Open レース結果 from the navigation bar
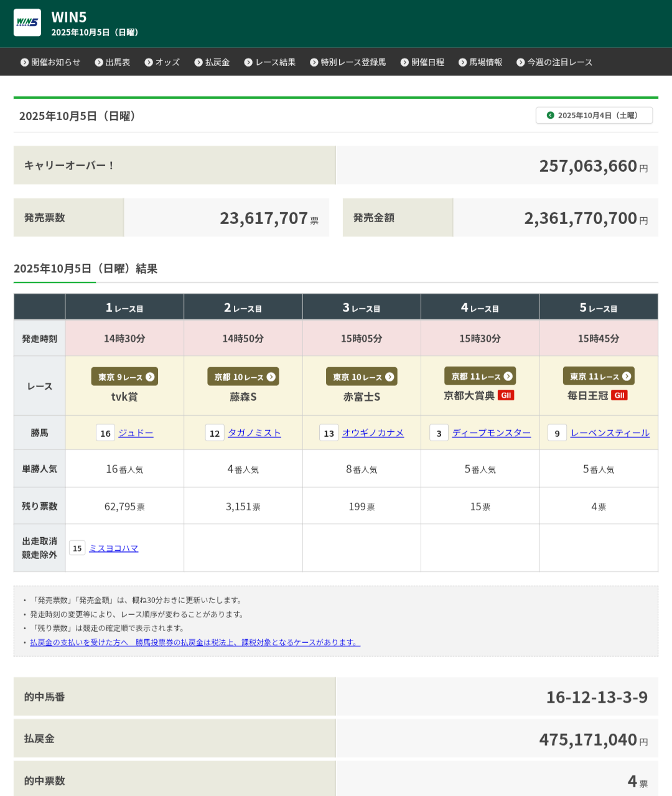Image resolution: width=672 pixels, height=796 pixels. point(270,62)
